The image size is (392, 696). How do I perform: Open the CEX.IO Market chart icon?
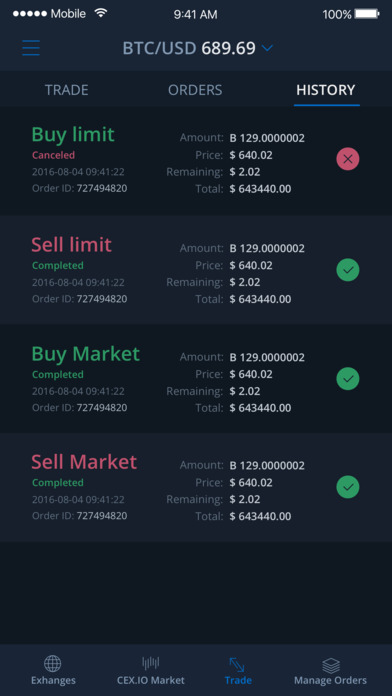[x=150, y=663]
